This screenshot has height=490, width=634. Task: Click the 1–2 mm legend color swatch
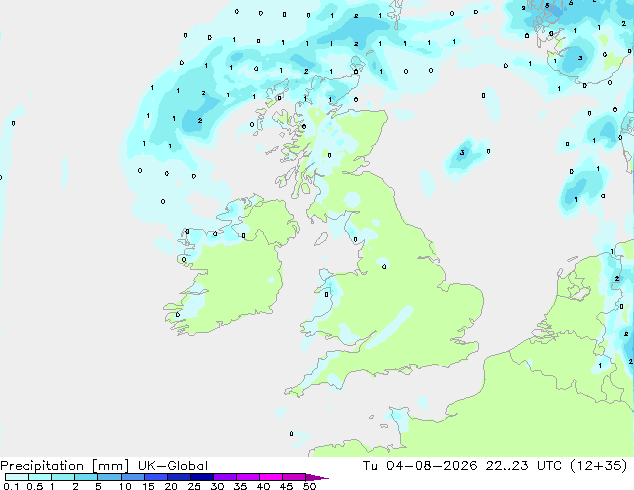click(63, 477)
